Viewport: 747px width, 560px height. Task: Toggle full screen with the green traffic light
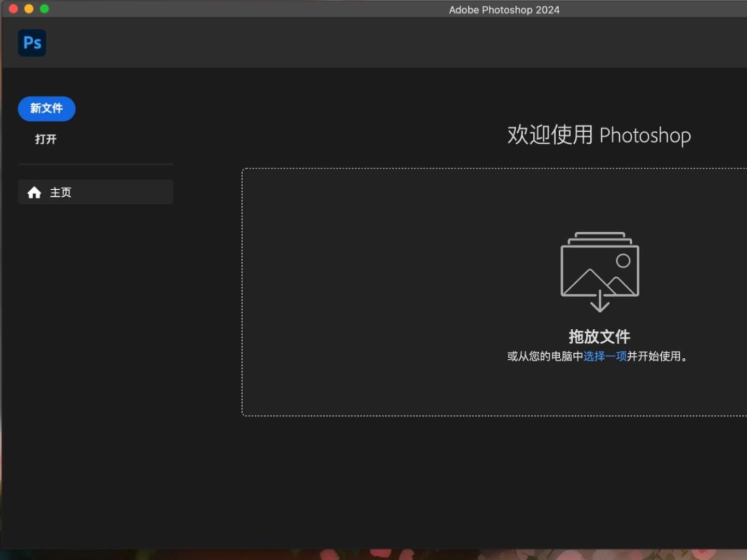(x=45, y=9)
